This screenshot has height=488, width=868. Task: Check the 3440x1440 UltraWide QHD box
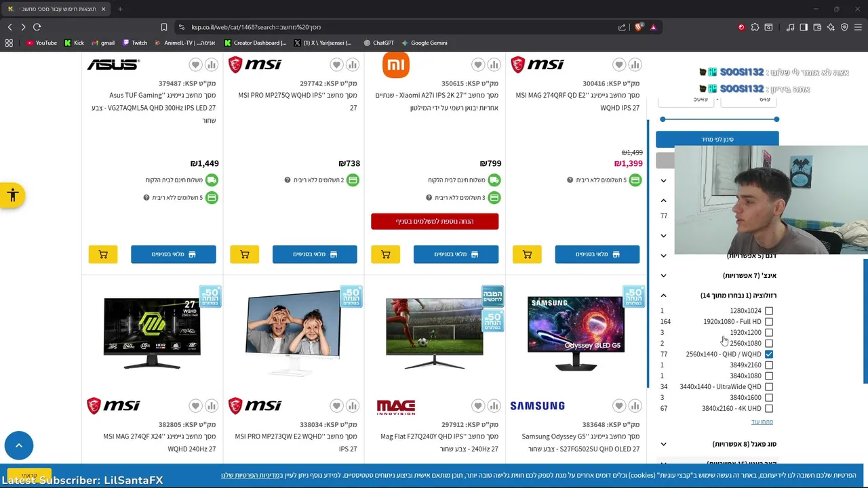coord(769,387)
